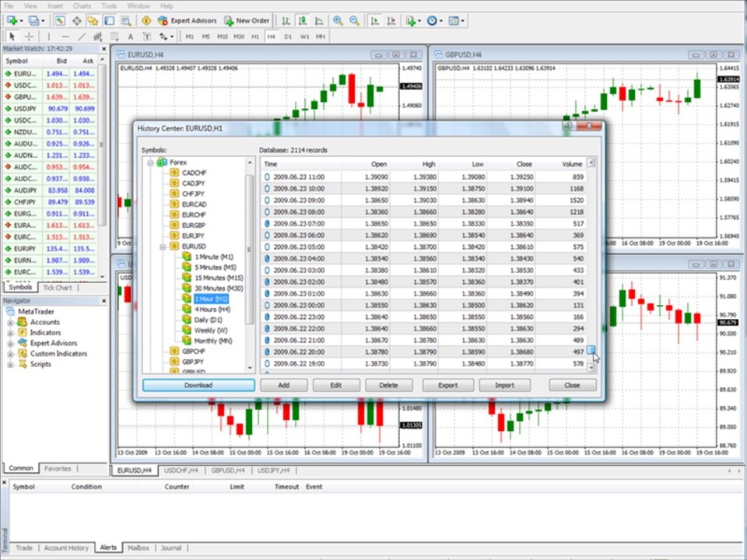Expand Custom Indicators in the Navigator
747x560 pixels.
point(10,354)
